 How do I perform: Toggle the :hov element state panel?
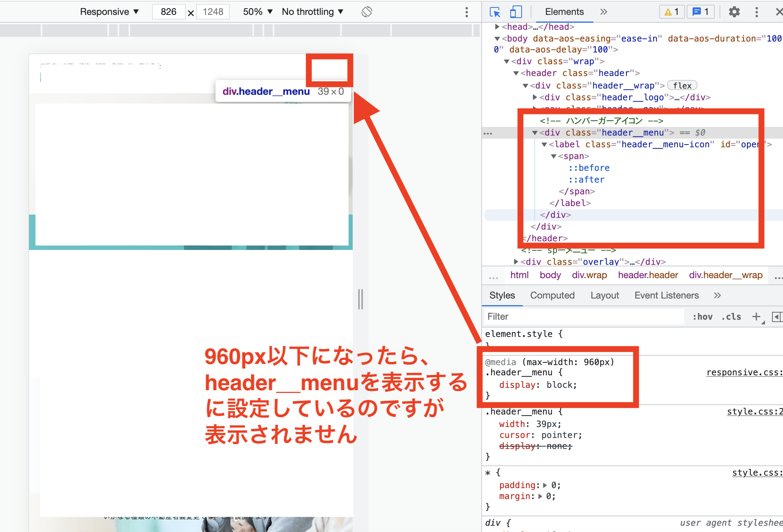click(702, 317)
